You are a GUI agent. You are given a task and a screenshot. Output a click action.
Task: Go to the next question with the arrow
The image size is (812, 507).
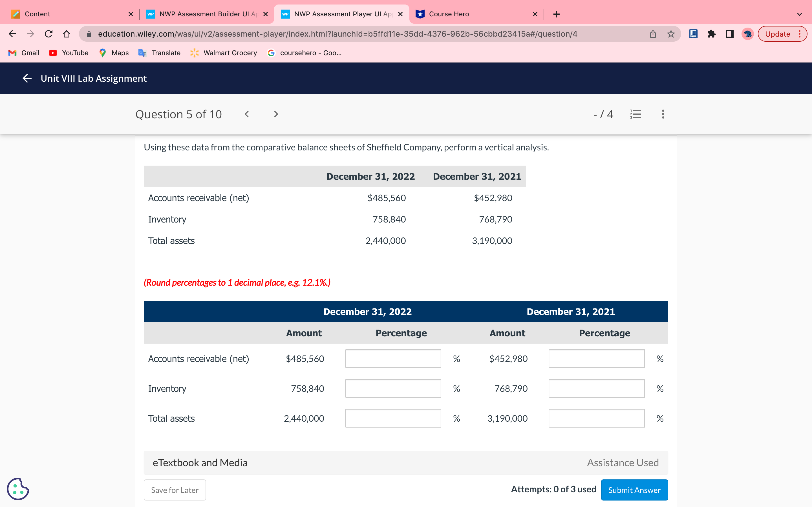pyautogui.click(x=275, y=114)
